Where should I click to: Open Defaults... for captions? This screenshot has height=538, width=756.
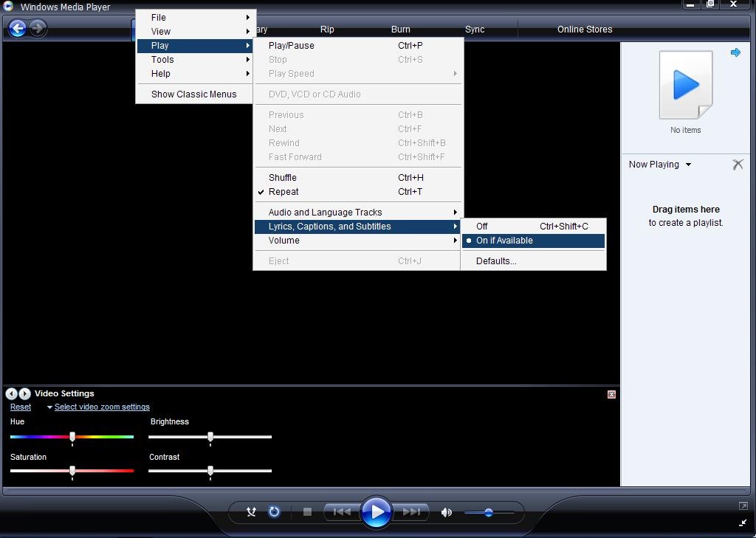tap(533, 261)
